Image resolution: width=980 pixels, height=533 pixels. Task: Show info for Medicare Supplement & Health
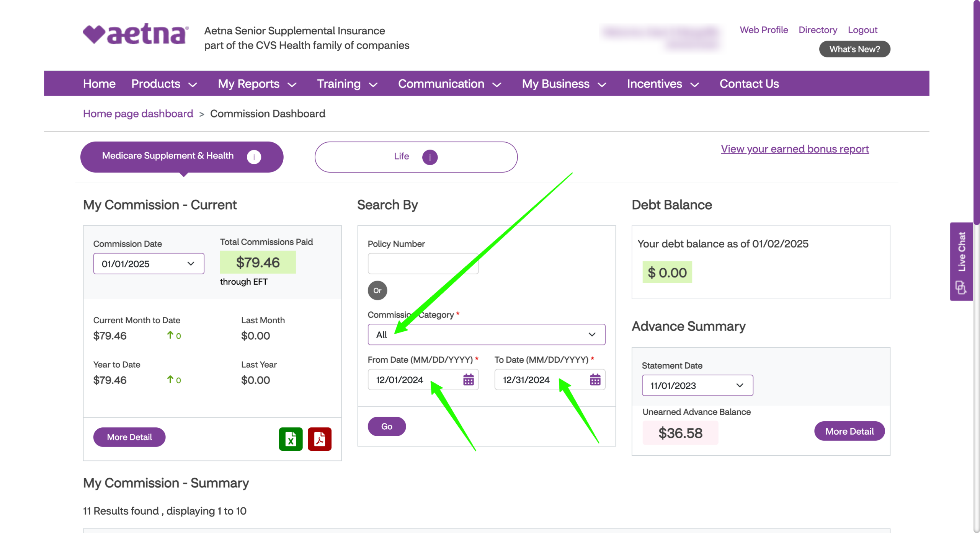click(254, 156)
